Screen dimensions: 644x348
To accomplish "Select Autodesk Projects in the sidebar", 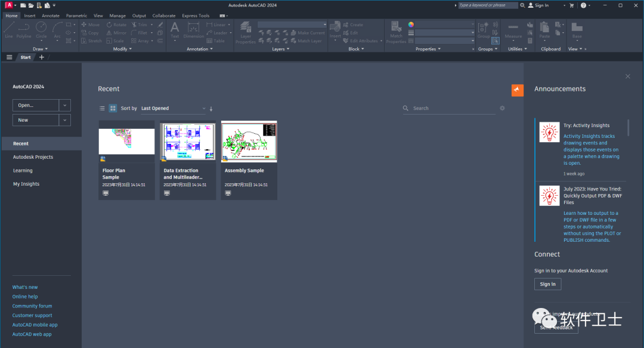I will 33,157.
